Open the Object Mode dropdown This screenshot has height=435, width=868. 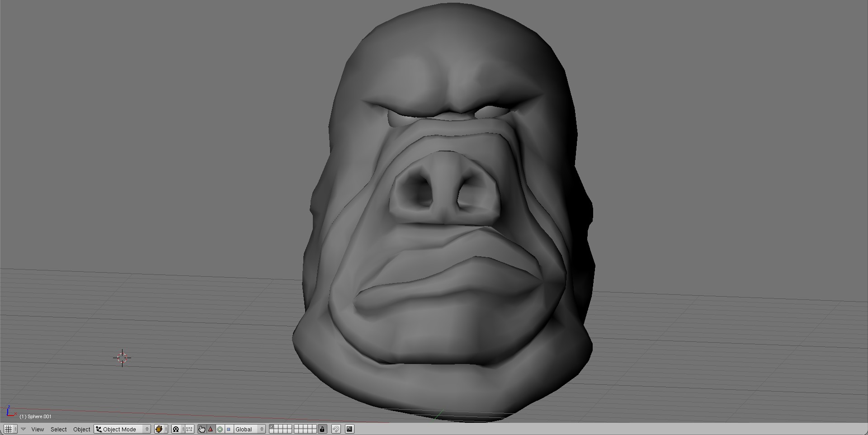tap(122, 429)
